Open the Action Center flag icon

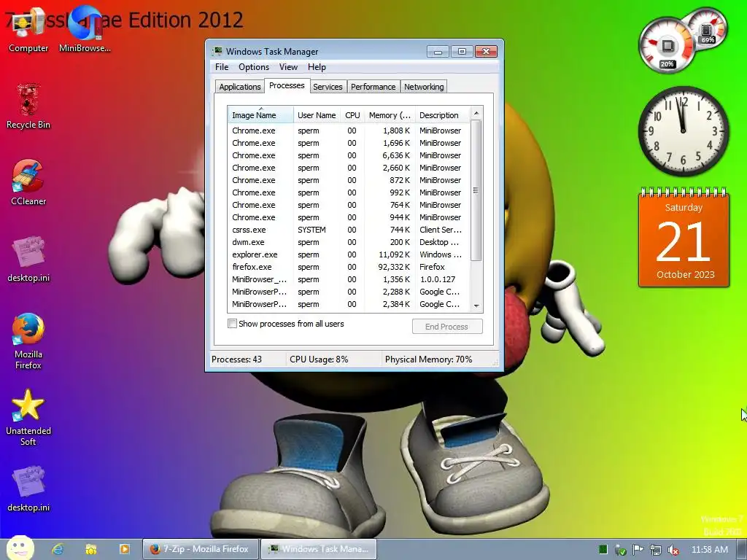tap(638, 550)
